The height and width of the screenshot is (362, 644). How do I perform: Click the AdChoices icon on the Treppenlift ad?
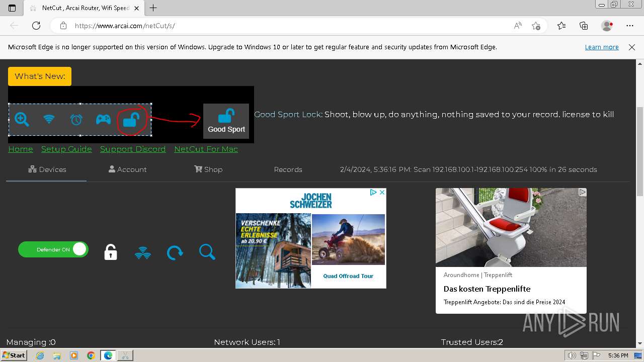[582, 192]
